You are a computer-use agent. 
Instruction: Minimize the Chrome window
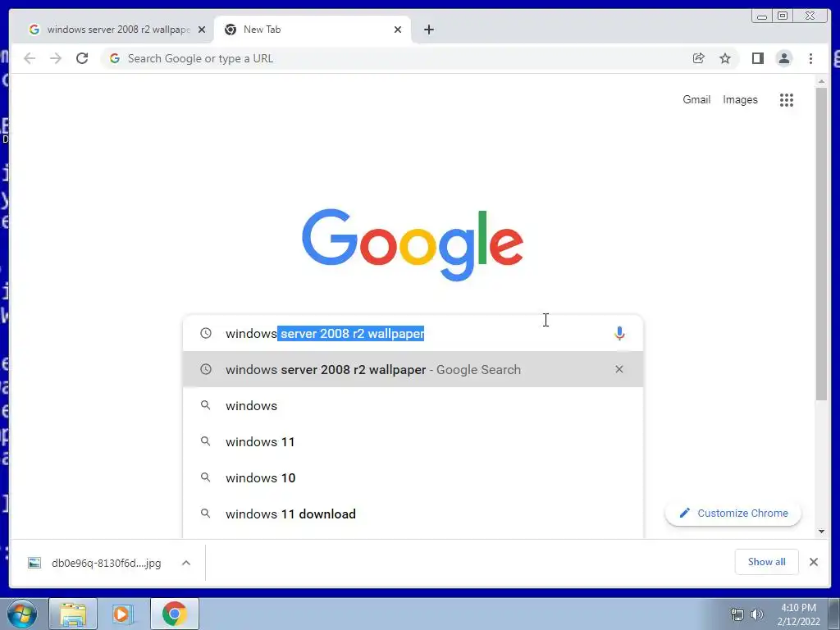[762, 16]
